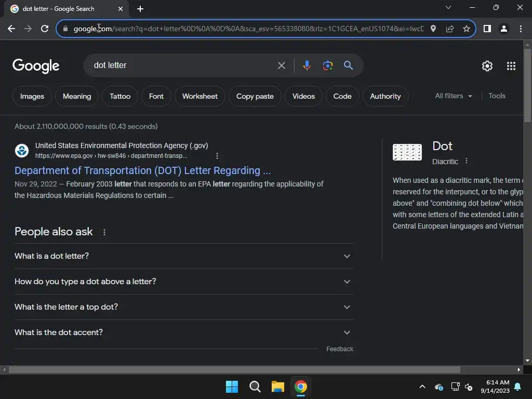Select the Authority filter chip
Image resolution: width=532 pixels, height=399 pixels.
coord(385,96)
